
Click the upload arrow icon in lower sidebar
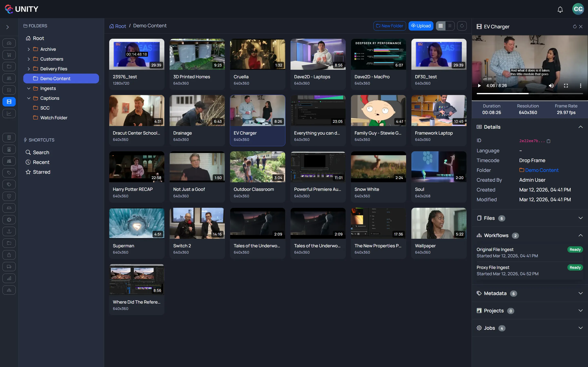[9, 231]
